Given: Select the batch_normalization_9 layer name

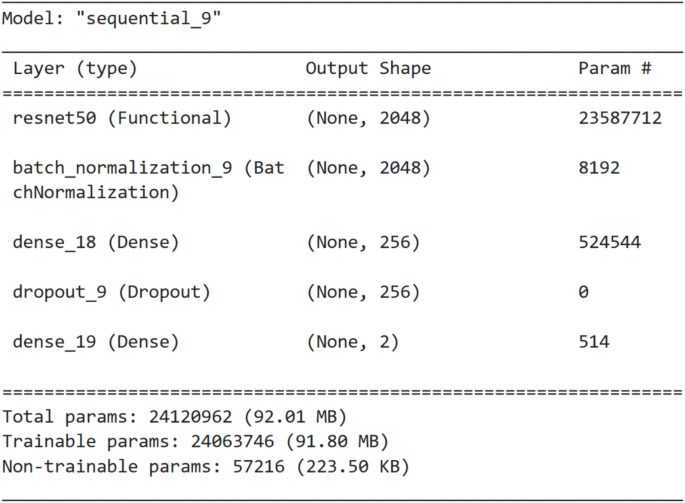Looking at the screenshot, I should 148,167.
